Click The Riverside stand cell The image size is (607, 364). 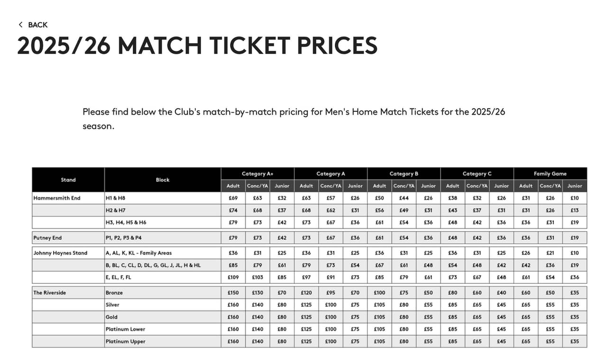tap(50, 292)
